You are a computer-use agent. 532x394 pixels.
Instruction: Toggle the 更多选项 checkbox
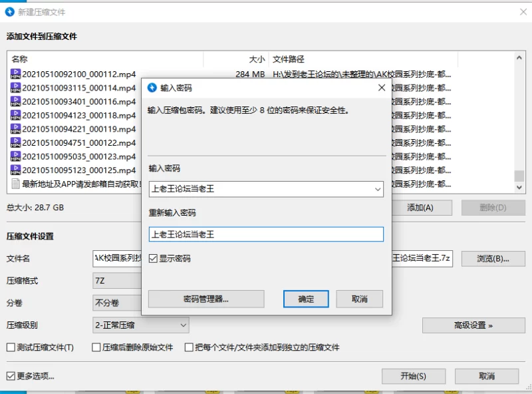click(x=11, y=376)
